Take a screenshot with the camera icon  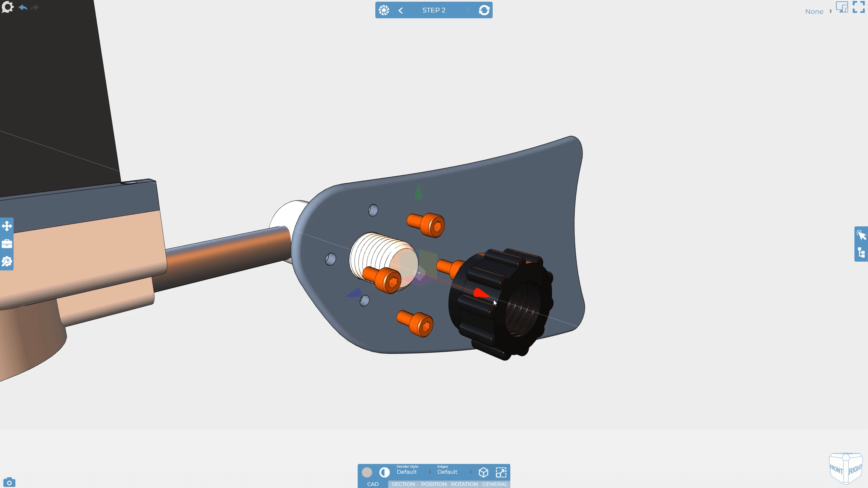(x=9, y=482)
